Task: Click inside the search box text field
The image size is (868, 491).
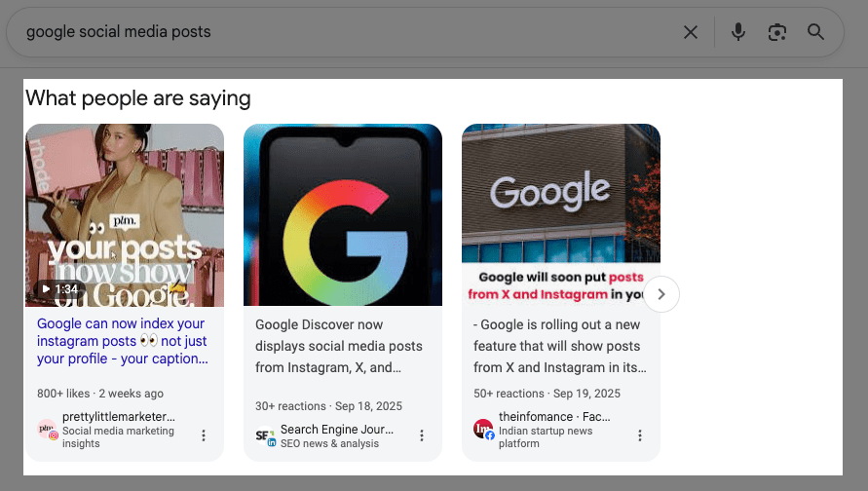Action: coord(341,32)
